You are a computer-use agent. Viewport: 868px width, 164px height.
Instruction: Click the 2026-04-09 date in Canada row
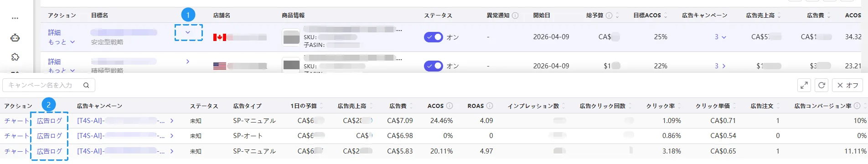pos(551,37)
